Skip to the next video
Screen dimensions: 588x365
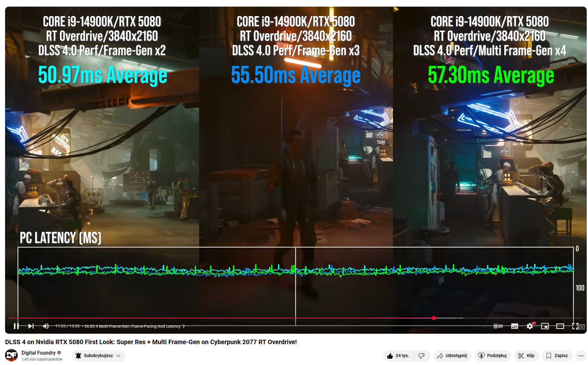[x=31, y=326]
